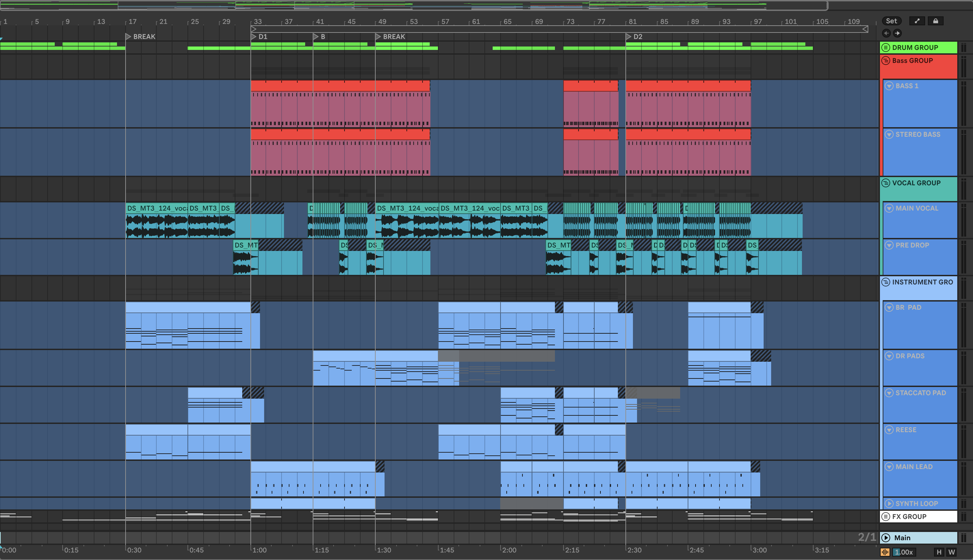Toggle the H height optimize button
The width and height of the screenshot is (973, 560).
(x=939, y=552)
